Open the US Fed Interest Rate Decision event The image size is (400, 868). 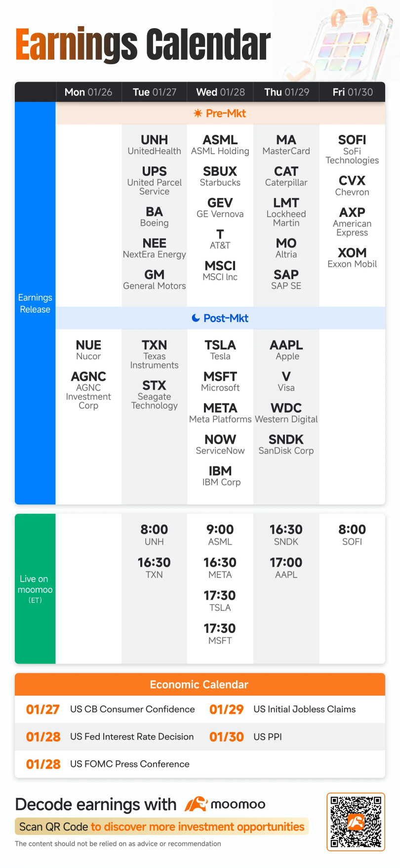[x=132, y=737]
